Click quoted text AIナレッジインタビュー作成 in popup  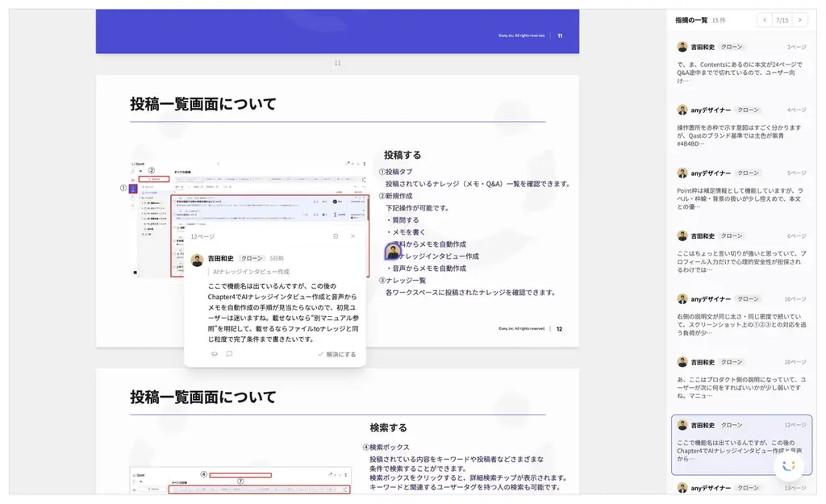pos(251,272)
